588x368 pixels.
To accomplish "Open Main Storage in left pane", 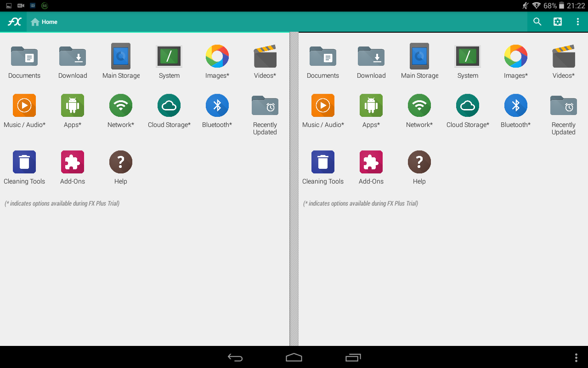I will [x=121, y=62].
